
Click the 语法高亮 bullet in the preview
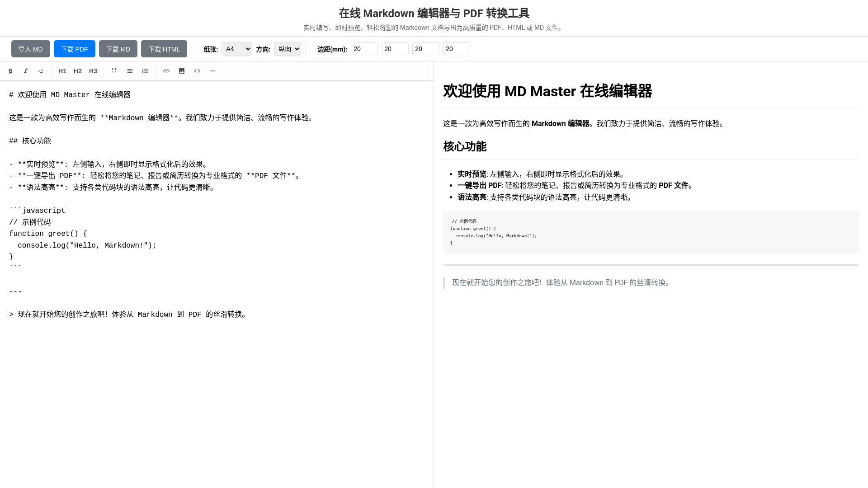point(545,197)
